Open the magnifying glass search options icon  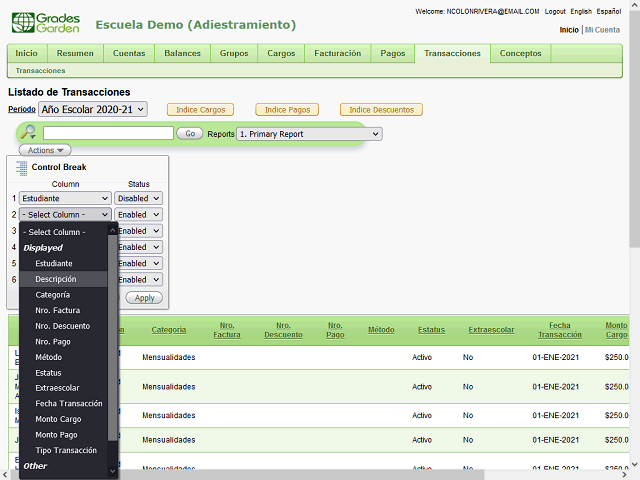(29, 132)
